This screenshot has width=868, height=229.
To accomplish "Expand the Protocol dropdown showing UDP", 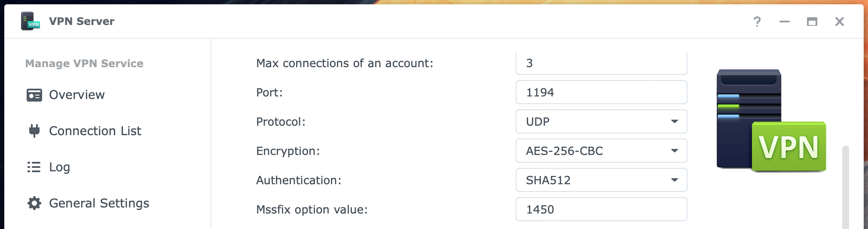I will click(601, 122).
